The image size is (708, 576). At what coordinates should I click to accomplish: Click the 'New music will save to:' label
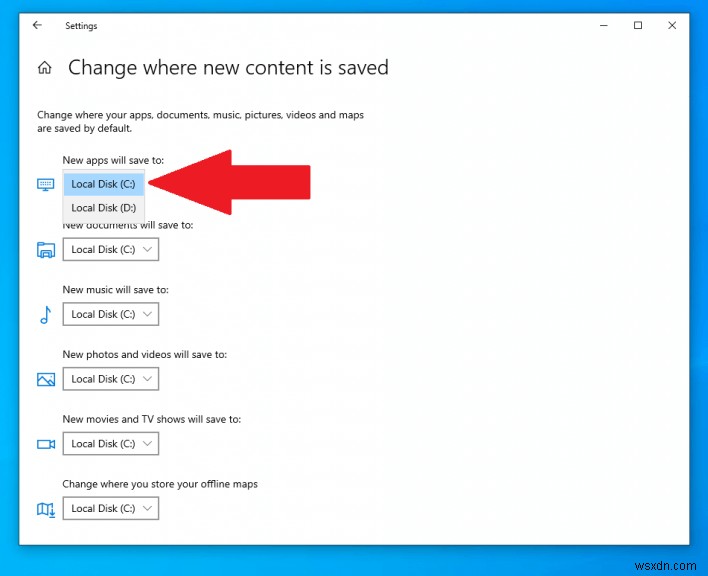point(116,290)
